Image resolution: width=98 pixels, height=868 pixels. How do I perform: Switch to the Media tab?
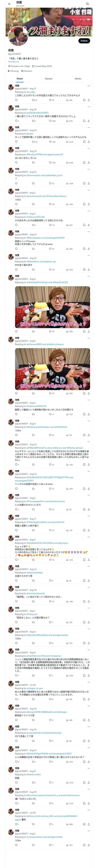click(x=78, y=79)
